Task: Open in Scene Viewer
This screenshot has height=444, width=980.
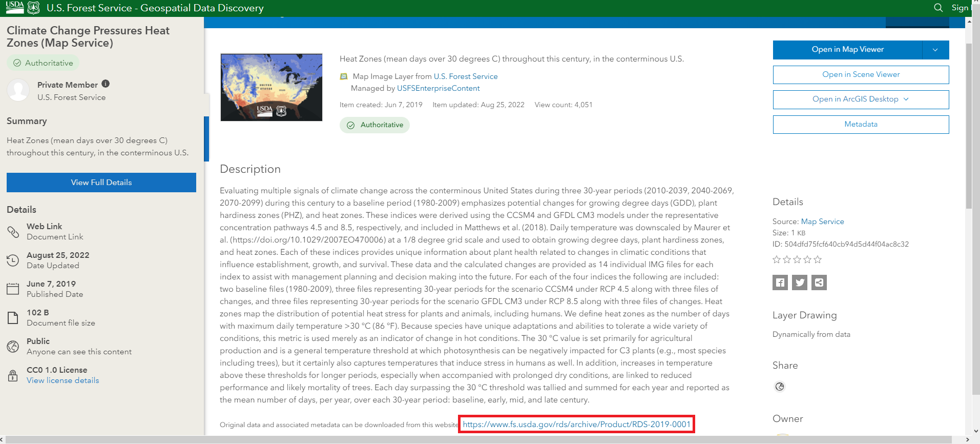Action: click(x=861, y=75)
